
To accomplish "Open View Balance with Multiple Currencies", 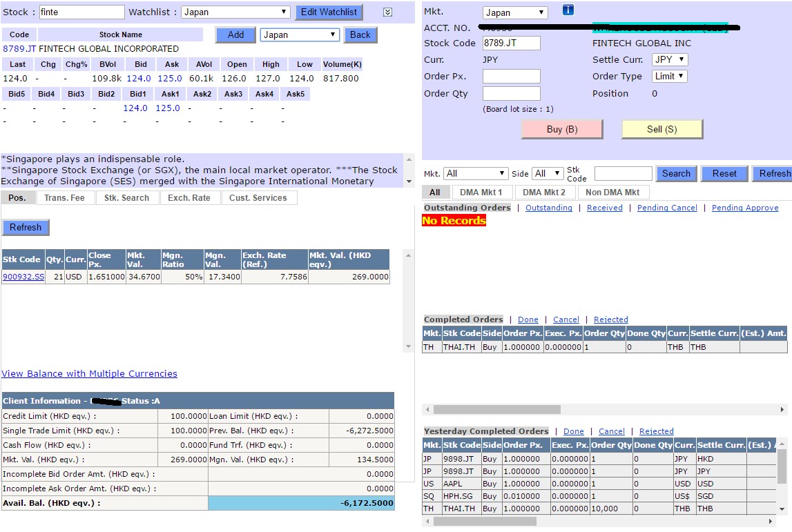I will tap(89, 373).
